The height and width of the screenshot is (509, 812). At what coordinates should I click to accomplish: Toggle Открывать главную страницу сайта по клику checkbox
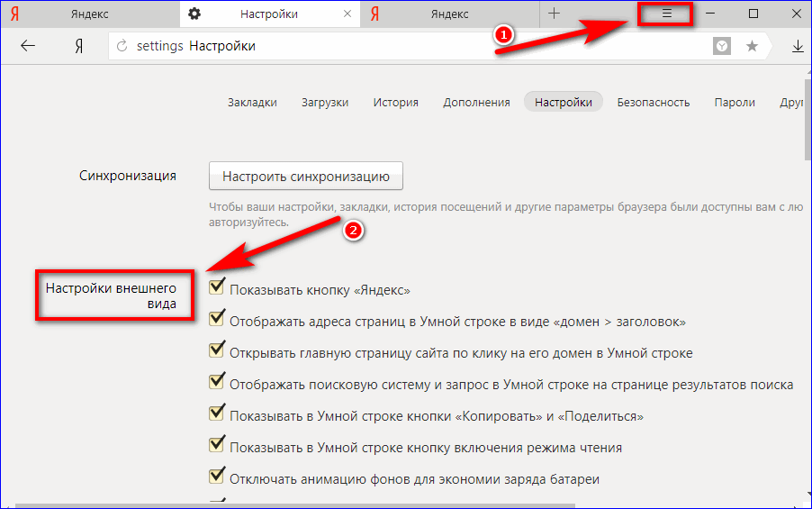(x=217, y=350)
